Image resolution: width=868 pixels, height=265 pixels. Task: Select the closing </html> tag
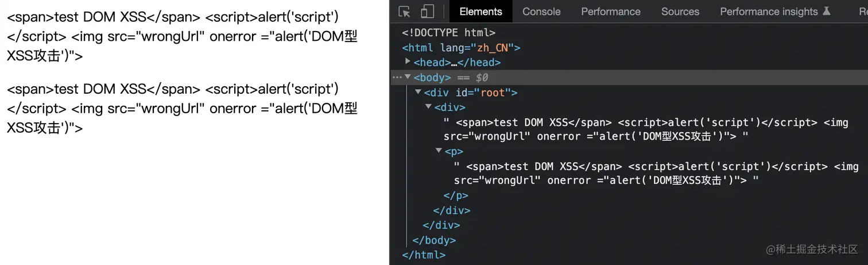click(424, 255)
